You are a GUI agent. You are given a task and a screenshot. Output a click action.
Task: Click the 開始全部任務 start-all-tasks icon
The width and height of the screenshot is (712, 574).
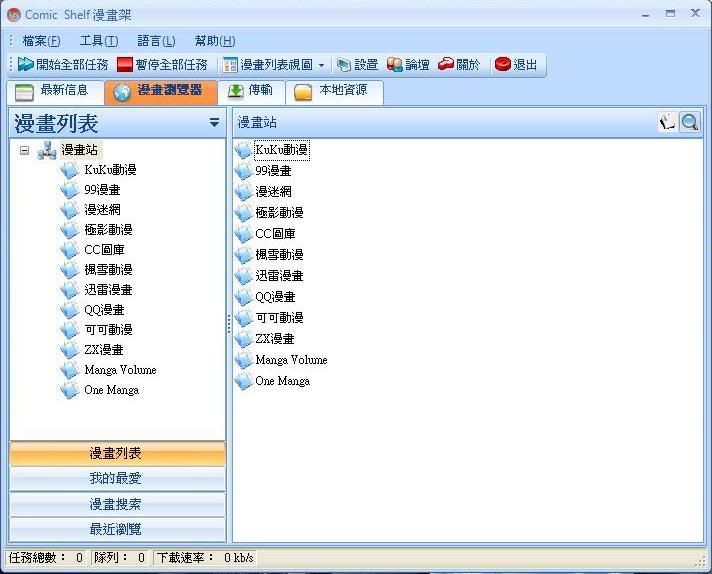click(26, 65)
